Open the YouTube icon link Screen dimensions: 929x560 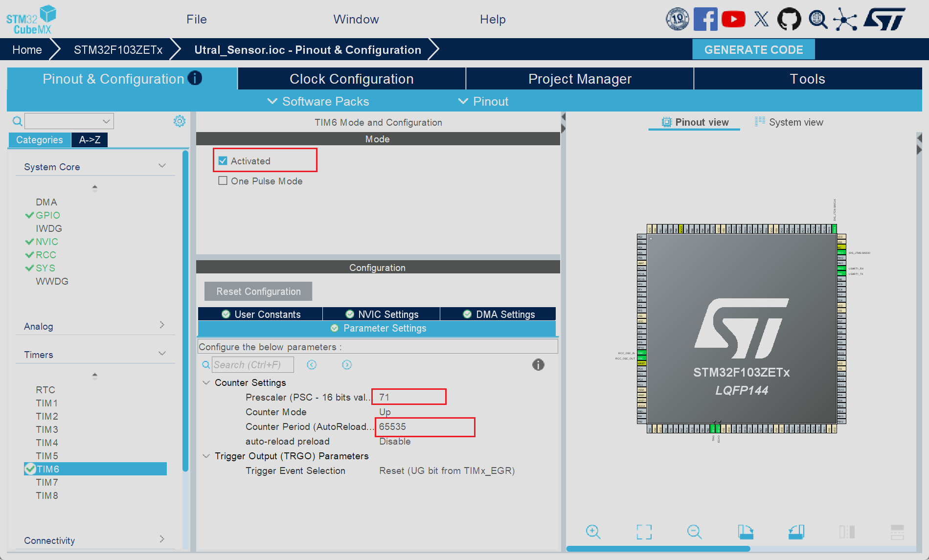tap(733, 20)
